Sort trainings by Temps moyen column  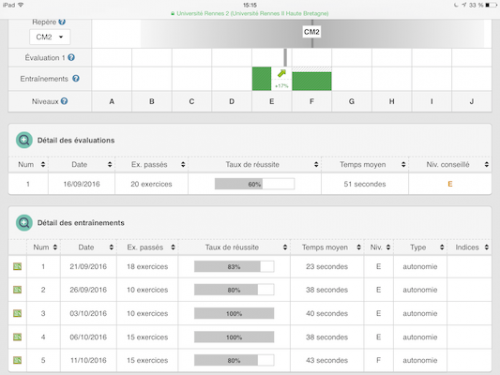359,247
